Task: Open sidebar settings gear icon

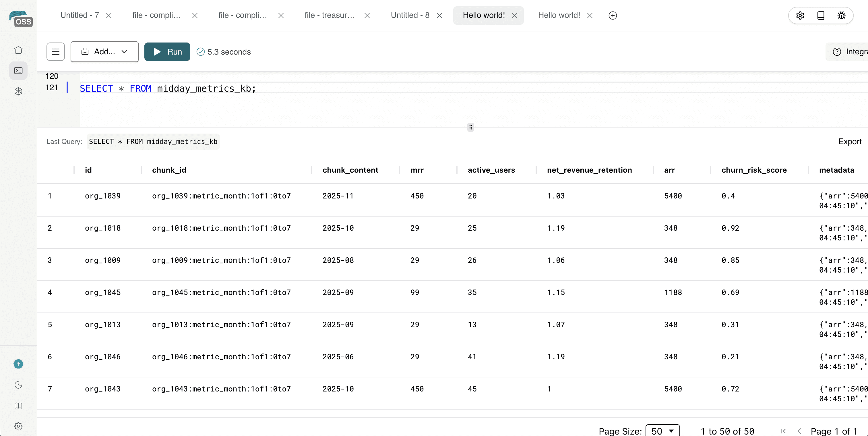Action: tap(19, 426)
